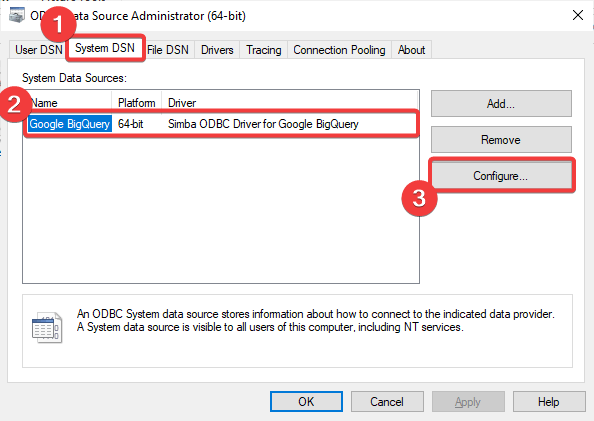Click the Remove button
This screenshot has width=594, height=421.
501,140
